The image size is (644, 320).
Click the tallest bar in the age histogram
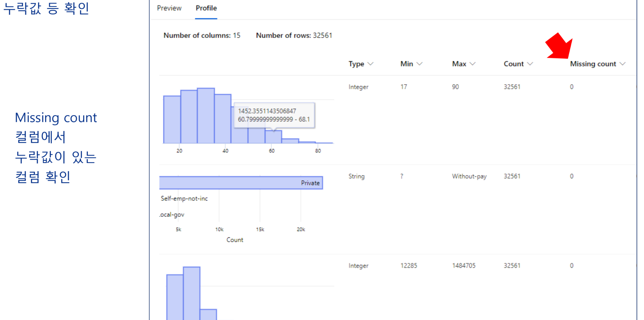tap(206, 116)
